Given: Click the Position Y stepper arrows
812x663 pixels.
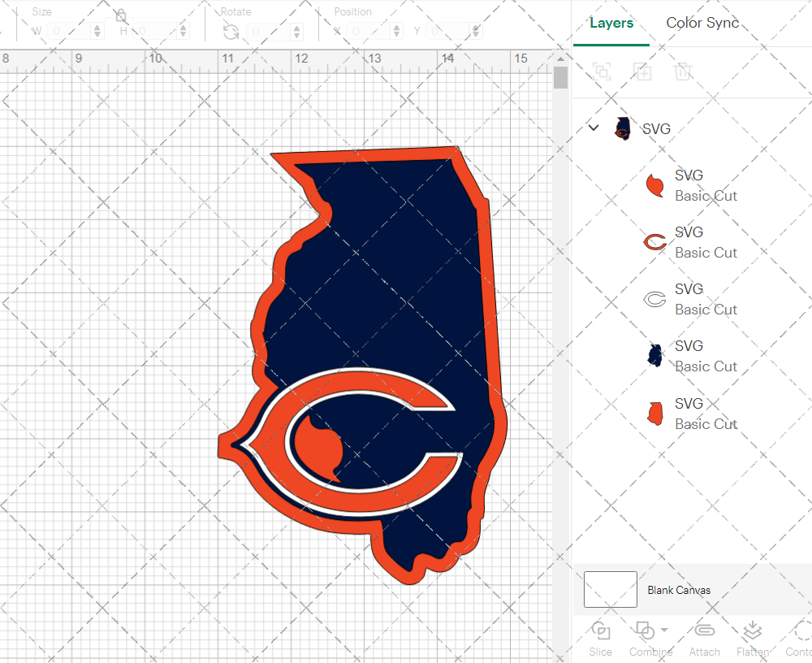Looking at the screenshot, I should click(476, 31).
